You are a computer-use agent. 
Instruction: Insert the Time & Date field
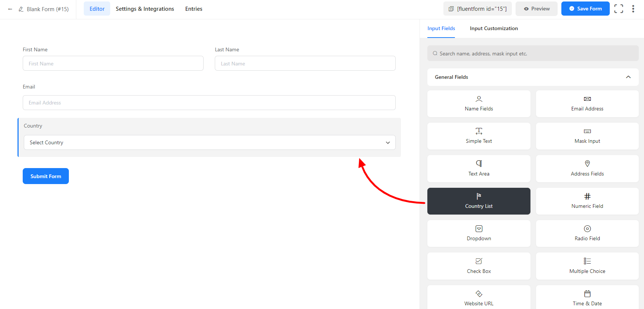[587, 298]
